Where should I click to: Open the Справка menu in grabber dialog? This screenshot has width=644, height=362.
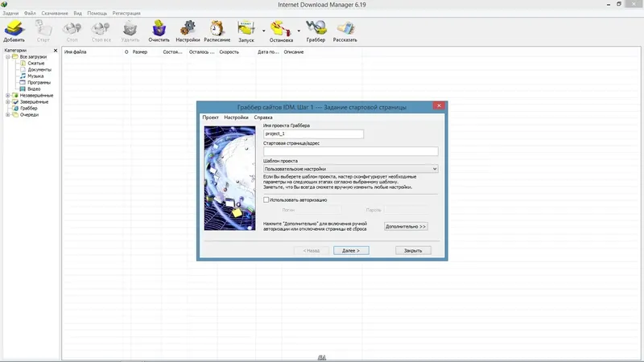coord(263,117)
